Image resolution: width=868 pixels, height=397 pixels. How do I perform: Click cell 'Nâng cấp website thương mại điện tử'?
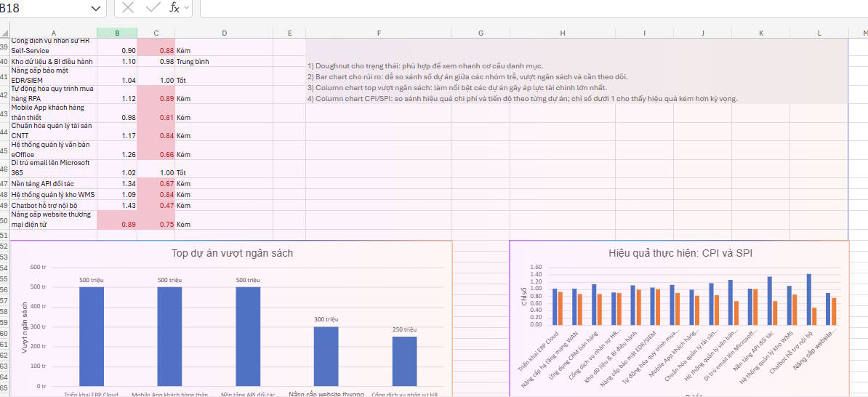(54, 220)
